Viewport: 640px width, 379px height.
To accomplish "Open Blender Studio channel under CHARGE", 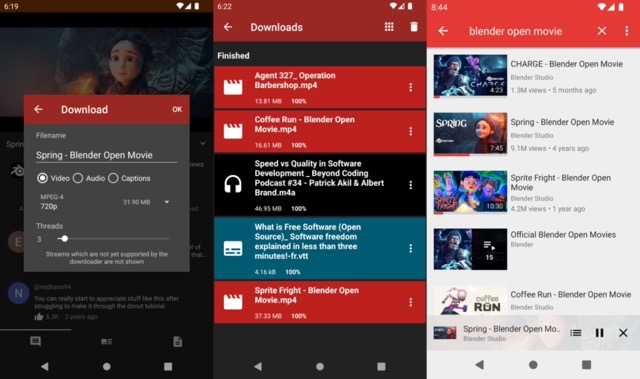I will tap(532, 78).
